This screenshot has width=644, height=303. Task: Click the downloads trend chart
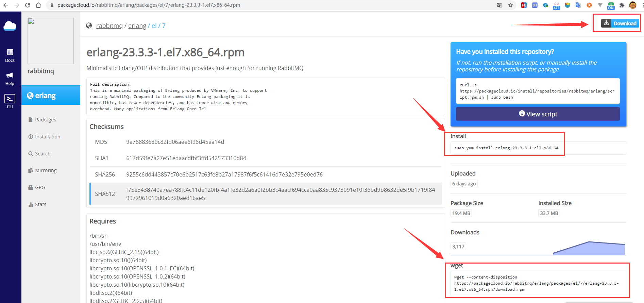tap(589, 248)
